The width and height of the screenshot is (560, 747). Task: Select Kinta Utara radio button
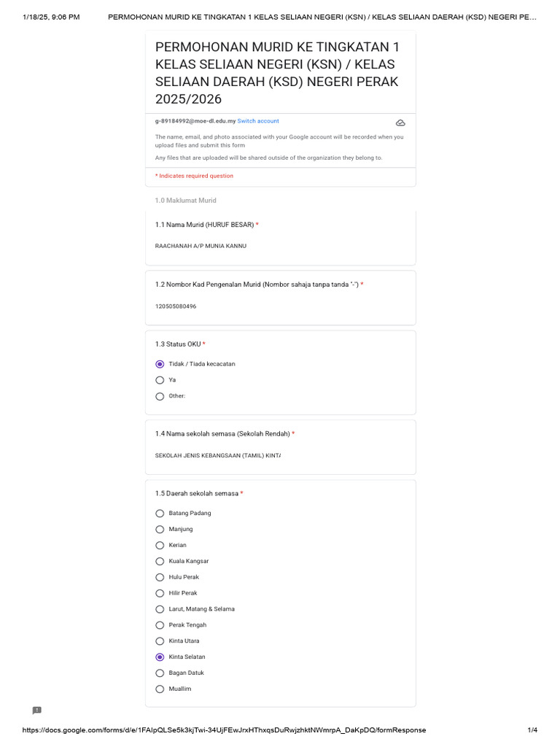coord(160,641)
